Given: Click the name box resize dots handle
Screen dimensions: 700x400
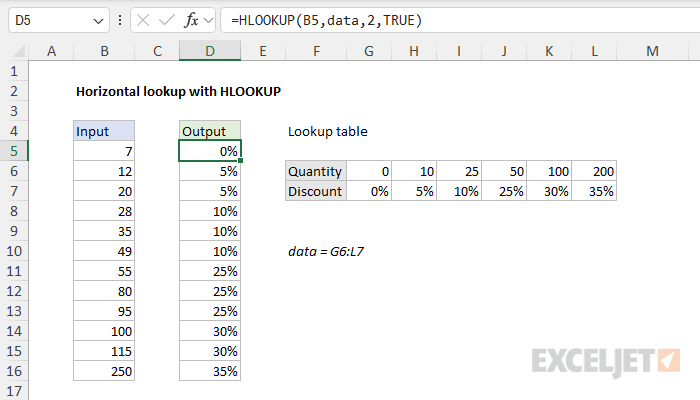Looking at the screenshot, I should [121, 20].
